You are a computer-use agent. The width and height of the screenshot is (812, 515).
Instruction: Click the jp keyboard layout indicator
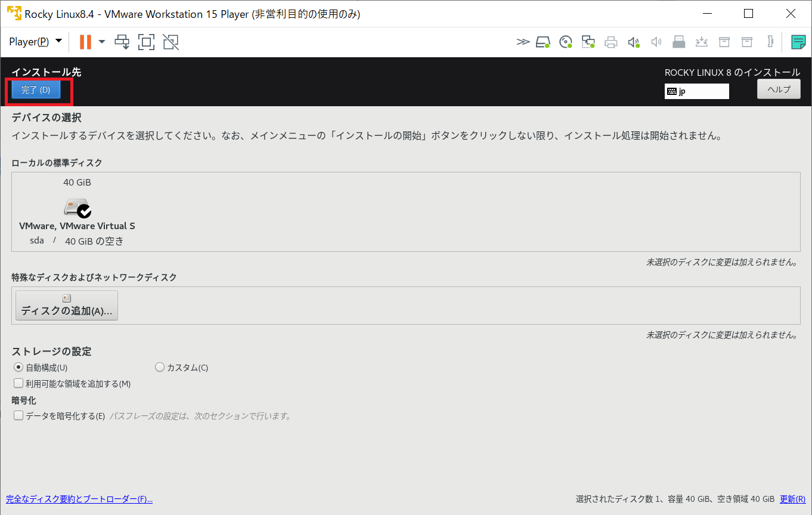pos(696,91)
